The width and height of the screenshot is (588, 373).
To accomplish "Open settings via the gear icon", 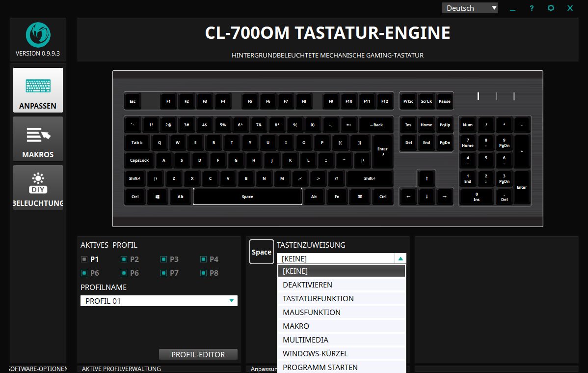I will pos(551,8).
